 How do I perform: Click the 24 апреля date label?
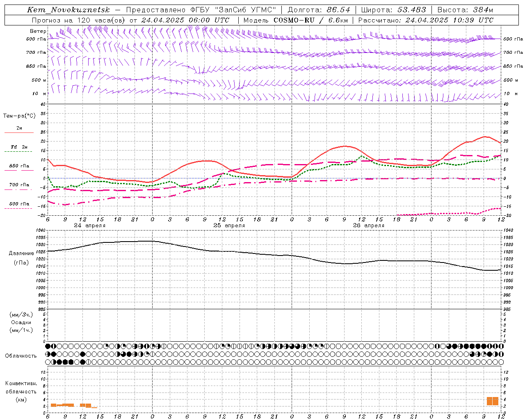click(x=89, y=226)
